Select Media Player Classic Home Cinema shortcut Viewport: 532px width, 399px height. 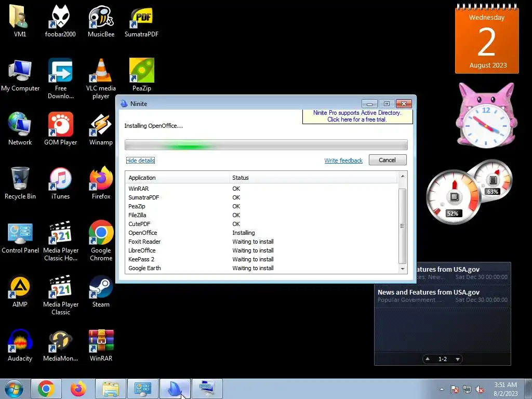tap(60, 241)
